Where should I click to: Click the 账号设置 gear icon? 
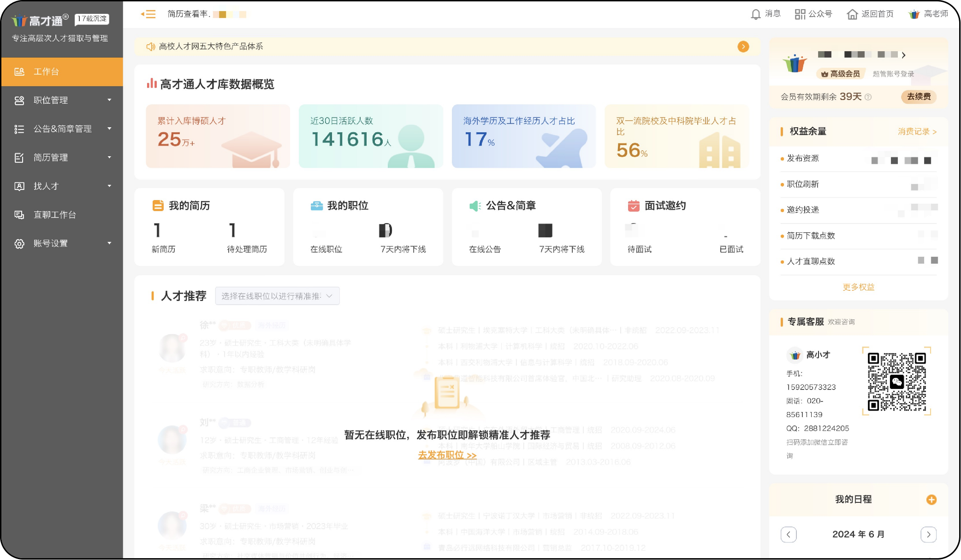click(x=19, y=243)
